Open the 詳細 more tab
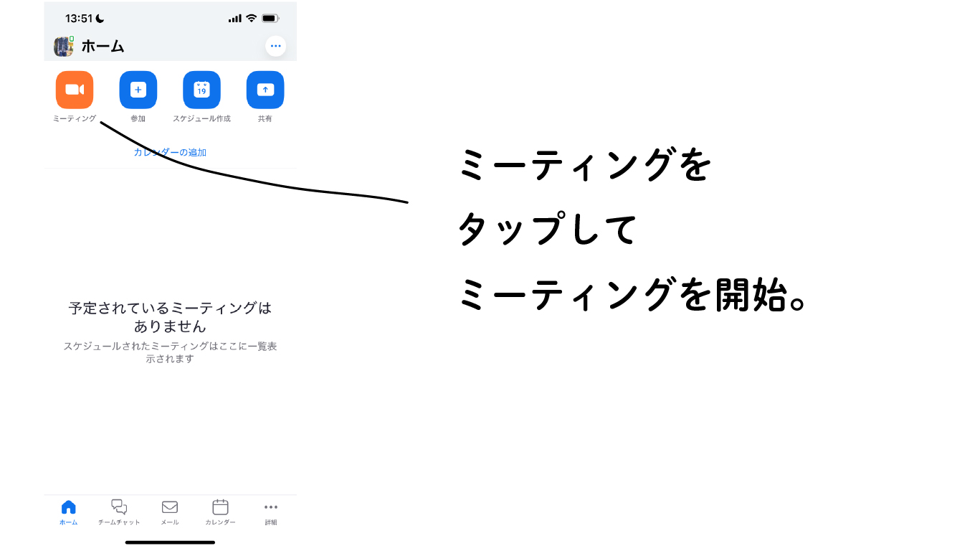Image resolution: width=980 pixels, height=551 pixels. tap(271, 513)
